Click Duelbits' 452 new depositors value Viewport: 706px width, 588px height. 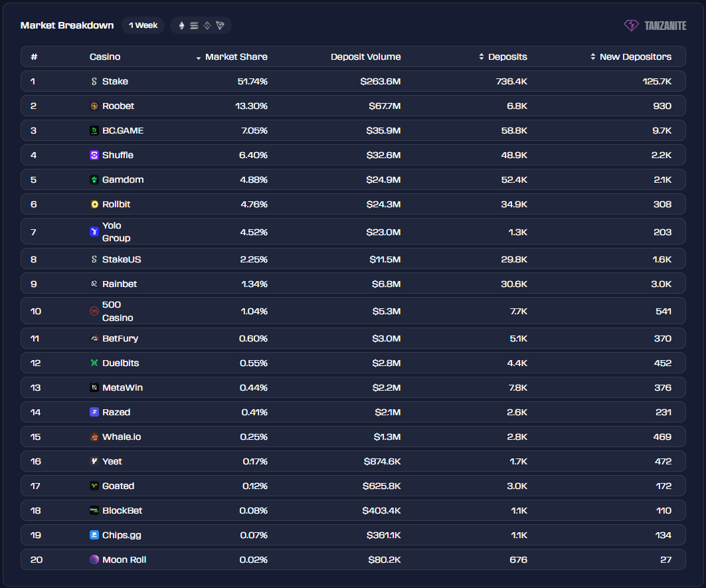[663, 363]
